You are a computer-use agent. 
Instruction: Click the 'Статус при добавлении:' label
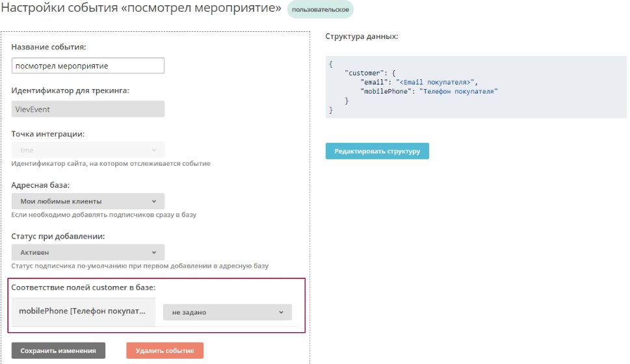coord(58,236)
